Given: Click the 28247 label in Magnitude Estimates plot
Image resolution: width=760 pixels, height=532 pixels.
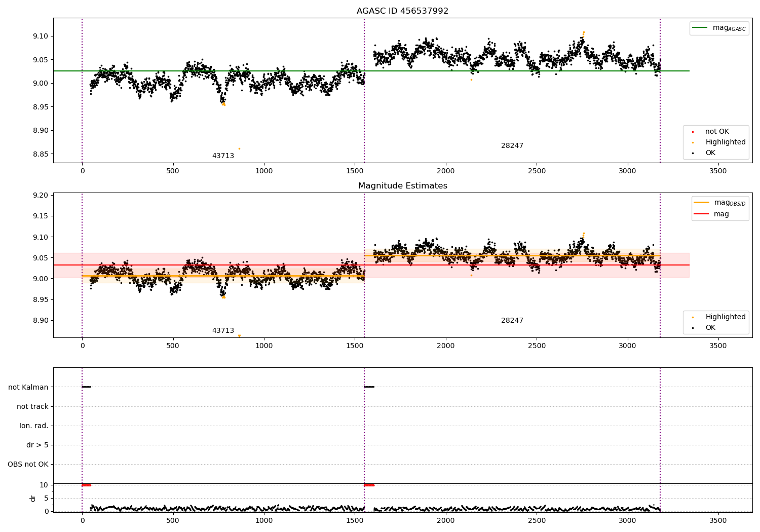Looking at the screenshot, I should click(512, 321).
